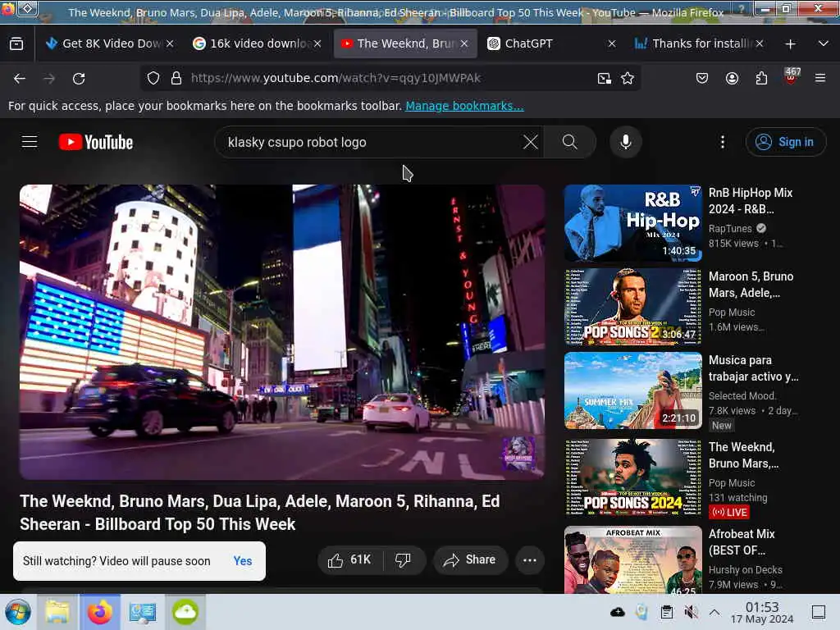Viewport: 840px width, 630px height.
Task: Open YouTube guide hamburger menu
Action: 30,142
